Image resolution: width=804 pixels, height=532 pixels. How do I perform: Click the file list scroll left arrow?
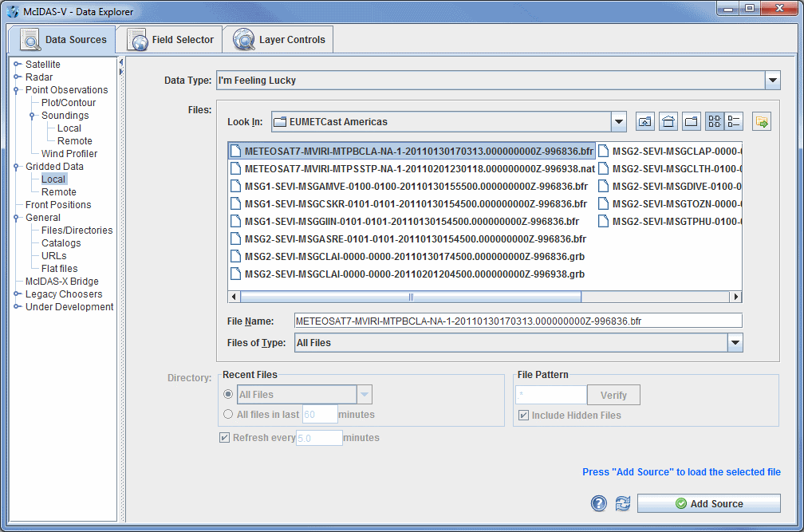click(234, 297)
